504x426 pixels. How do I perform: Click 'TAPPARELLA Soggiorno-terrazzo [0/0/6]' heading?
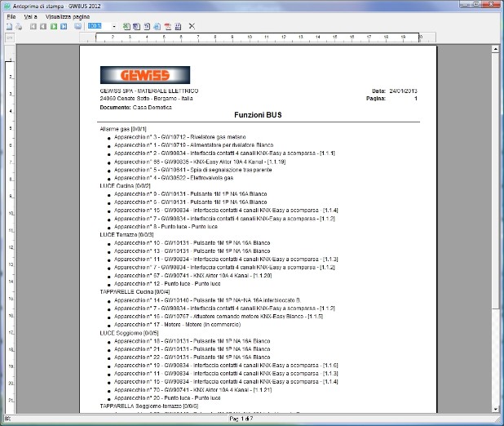coord(148,406)
